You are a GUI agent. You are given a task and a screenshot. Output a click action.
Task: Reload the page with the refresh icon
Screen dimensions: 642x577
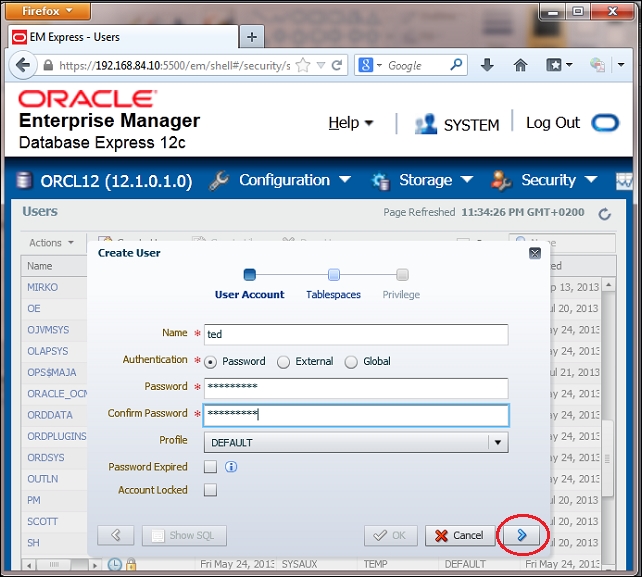click(337, 65)
